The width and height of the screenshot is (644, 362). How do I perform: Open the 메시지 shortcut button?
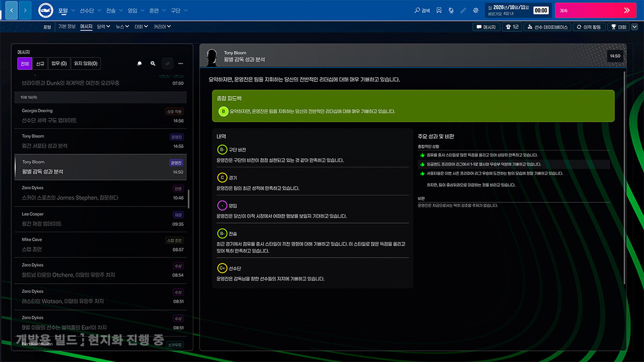[x=486, y=27]
